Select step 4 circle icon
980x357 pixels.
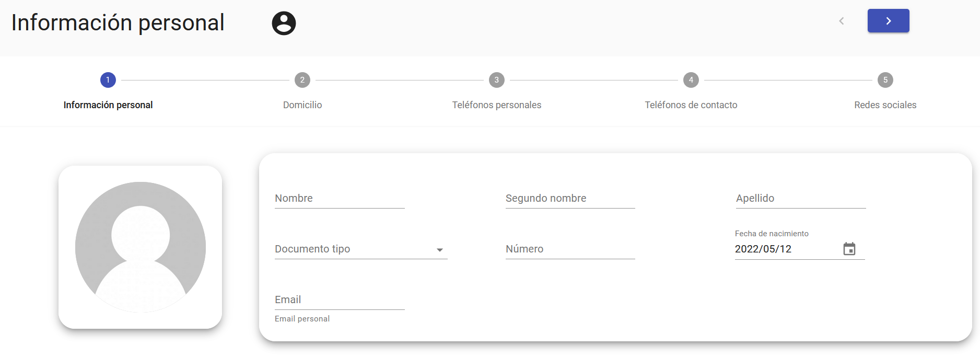[691, 80]
